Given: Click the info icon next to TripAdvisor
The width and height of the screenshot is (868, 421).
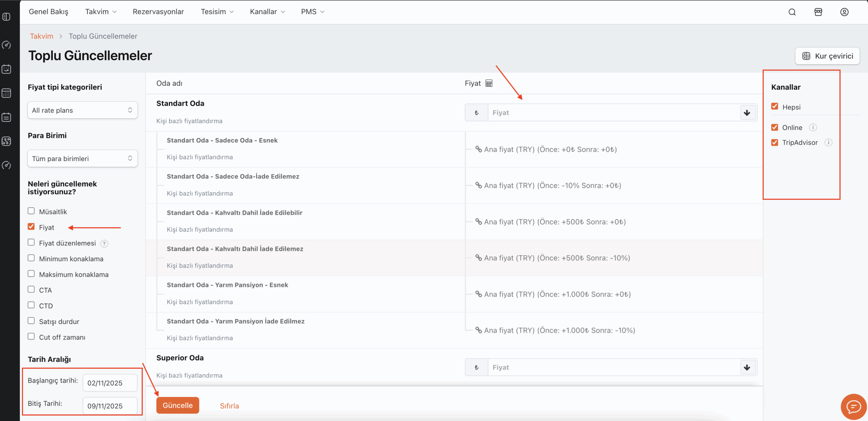Looking at the screenshot, I should pos(828,142).
